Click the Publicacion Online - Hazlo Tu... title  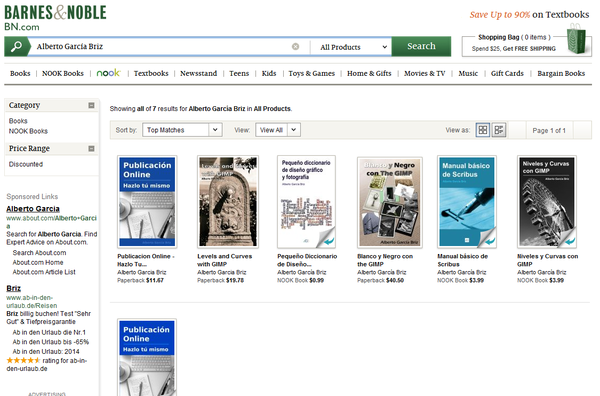coord(145,260)
